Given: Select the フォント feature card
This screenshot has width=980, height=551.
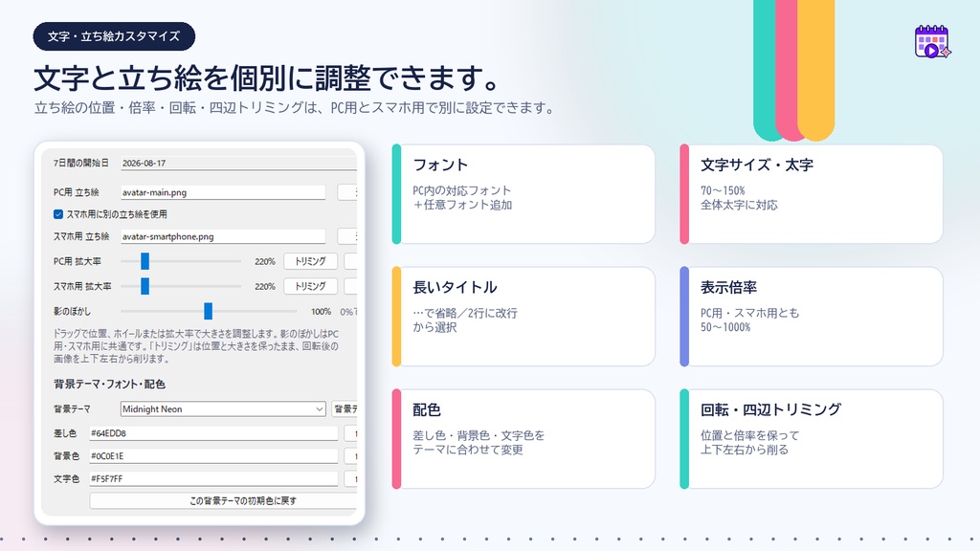Looking at the screenshot, I should [523, 194].
